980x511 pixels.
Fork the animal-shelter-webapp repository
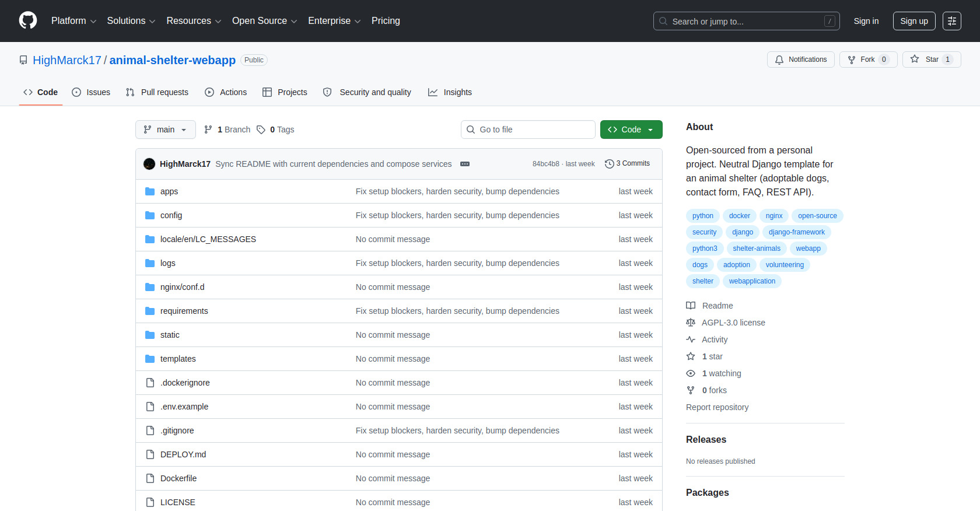(868, 60)
